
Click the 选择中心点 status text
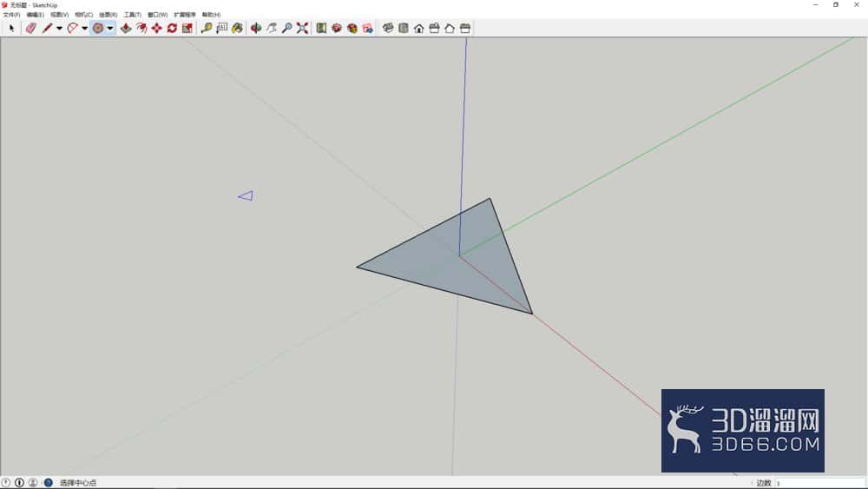[x=78, y=483]
